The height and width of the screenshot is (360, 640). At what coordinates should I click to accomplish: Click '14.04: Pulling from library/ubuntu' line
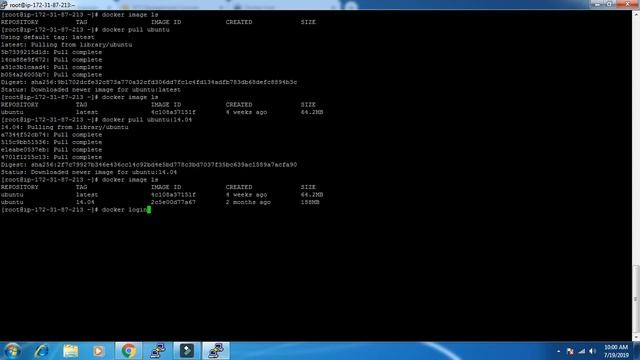pyautogui.click(x=64, y=127)
